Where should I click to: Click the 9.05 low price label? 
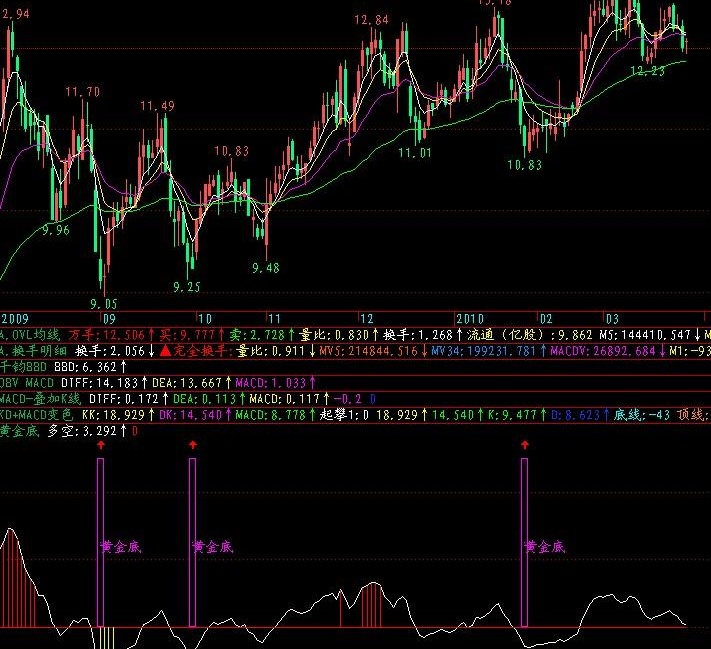pos(103,304)
